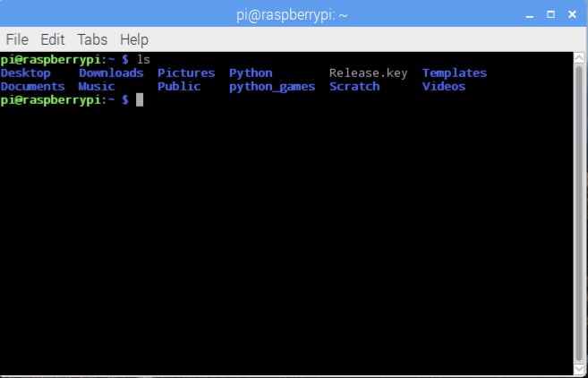Maximize the terminal window

pyautogui.click(x=550, y=14)
